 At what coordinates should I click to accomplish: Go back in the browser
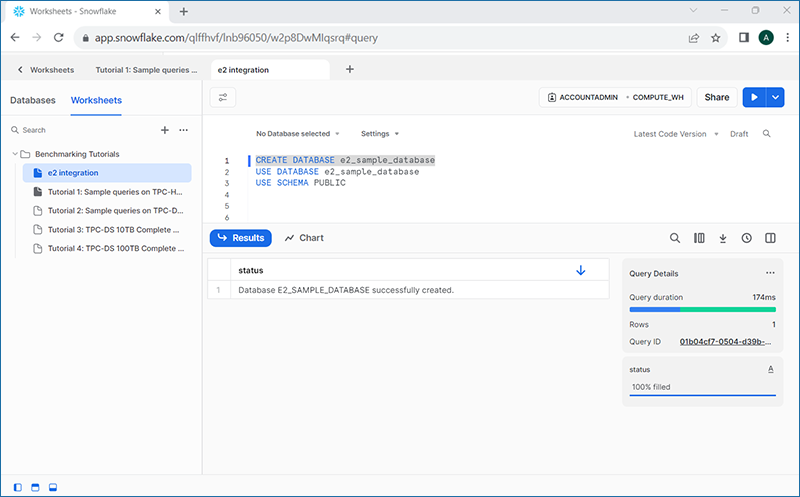tap(15, 37)
